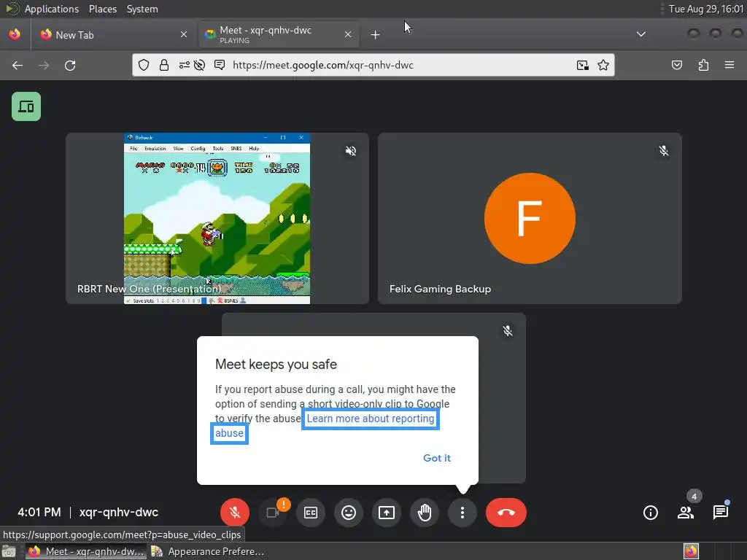Viewport: 747px width, 560px height.
Task: Open the Places menu
Action: [x=103, y=9]
